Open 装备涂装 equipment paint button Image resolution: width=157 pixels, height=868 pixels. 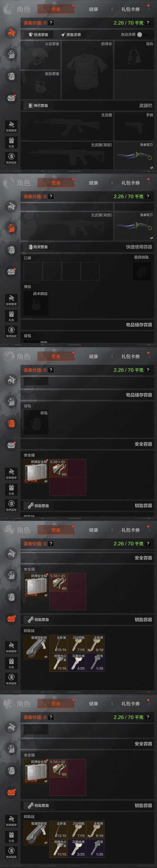71,35
